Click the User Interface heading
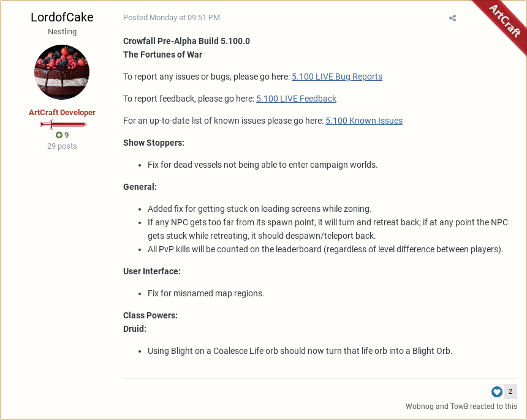Viewport: 527px width, 420px height. 152,271
